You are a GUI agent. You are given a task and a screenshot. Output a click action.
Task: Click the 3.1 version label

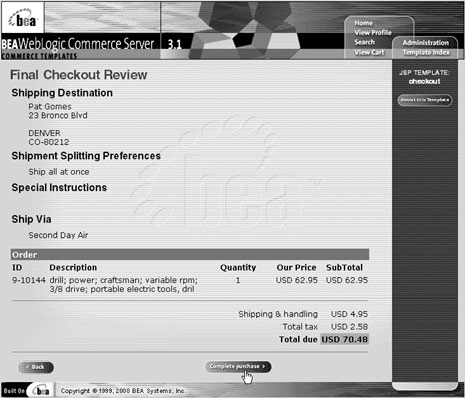(174, 44)
